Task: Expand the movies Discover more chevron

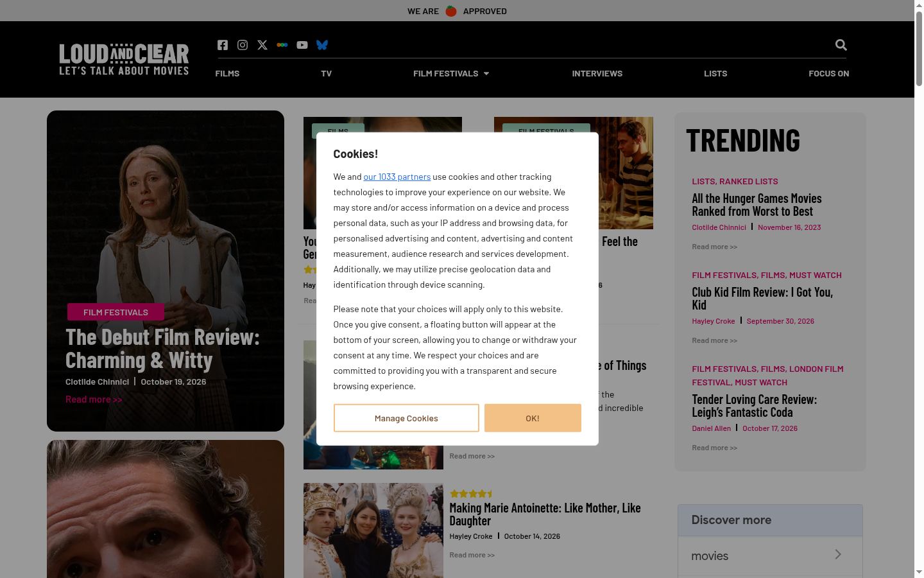Action: tap(838, 554)
